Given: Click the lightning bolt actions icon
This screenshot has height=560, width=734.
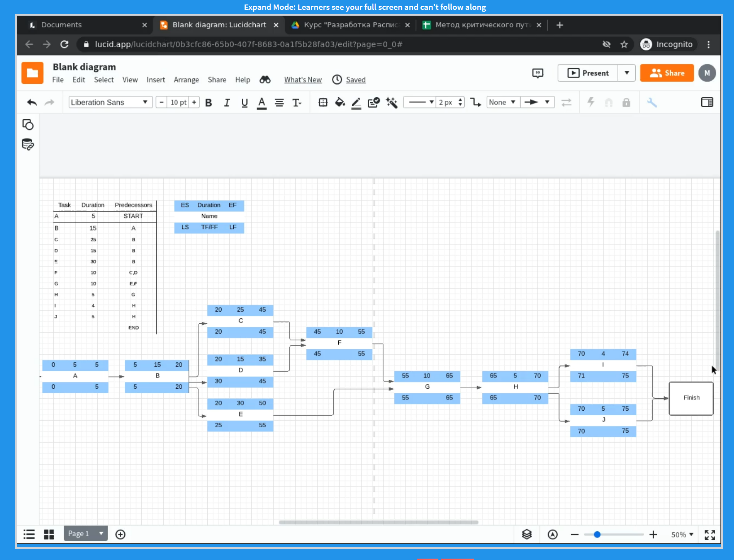Looking at the screenshot, I should 591,103.
